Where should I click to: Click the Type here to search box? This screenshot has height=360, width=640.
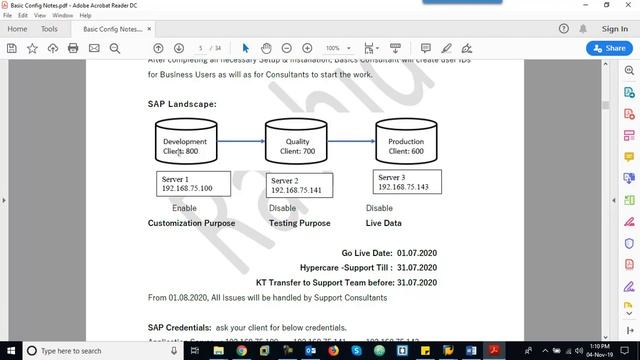(103, 351)
